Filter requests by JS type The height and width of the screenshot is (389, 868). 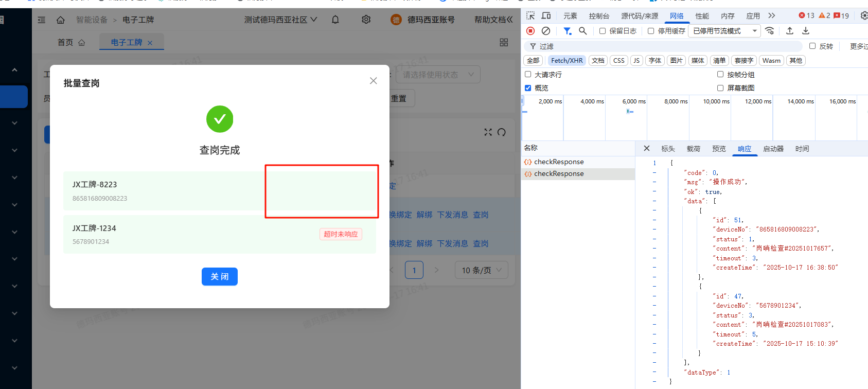(x=636, y=60)
